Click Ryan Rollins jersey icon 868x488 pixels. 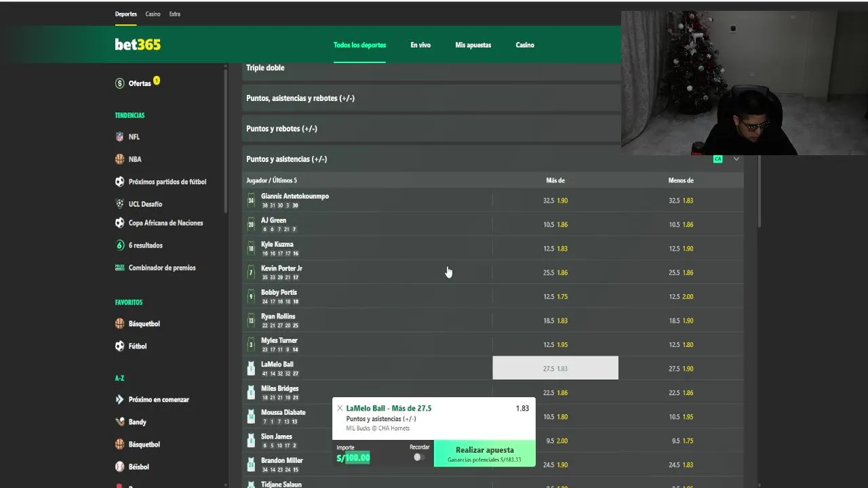pyautogui.click(x=251, y=321)
